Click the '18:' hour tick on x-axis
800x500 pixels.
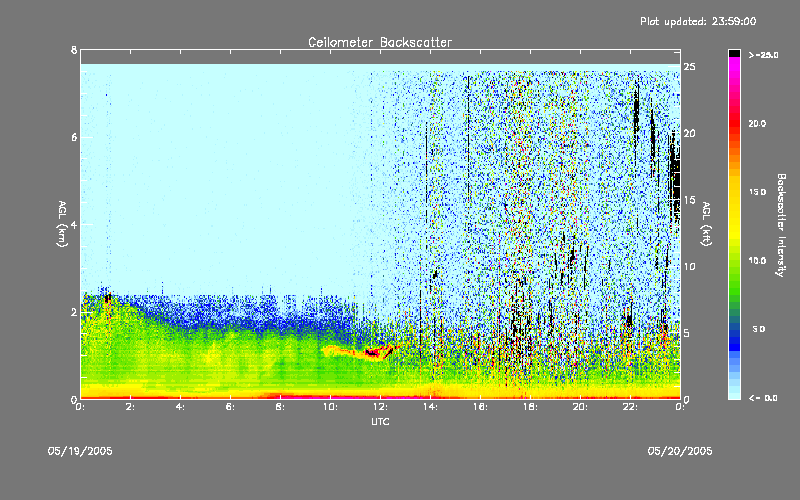click(530, 407)
